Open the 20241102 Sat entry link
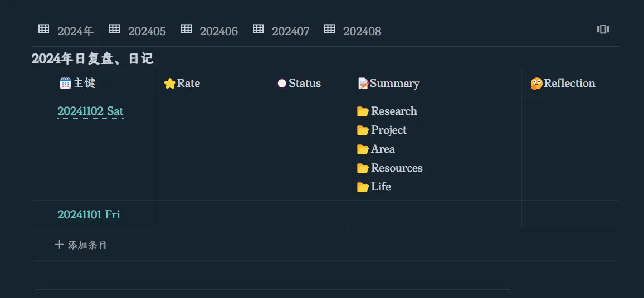Image resolution: width=644 pixels, height=298 pixels. (x=90, y=111)
